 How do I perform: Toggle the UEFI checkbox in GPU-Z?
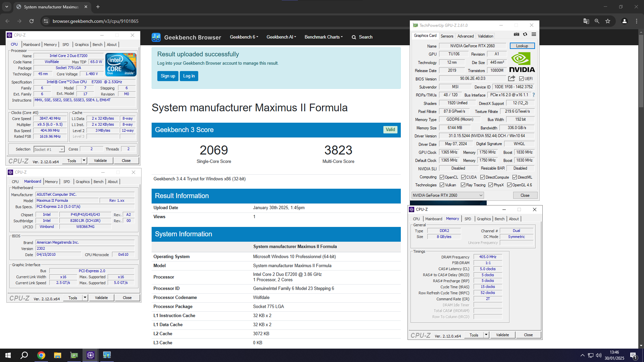[521, 79]
